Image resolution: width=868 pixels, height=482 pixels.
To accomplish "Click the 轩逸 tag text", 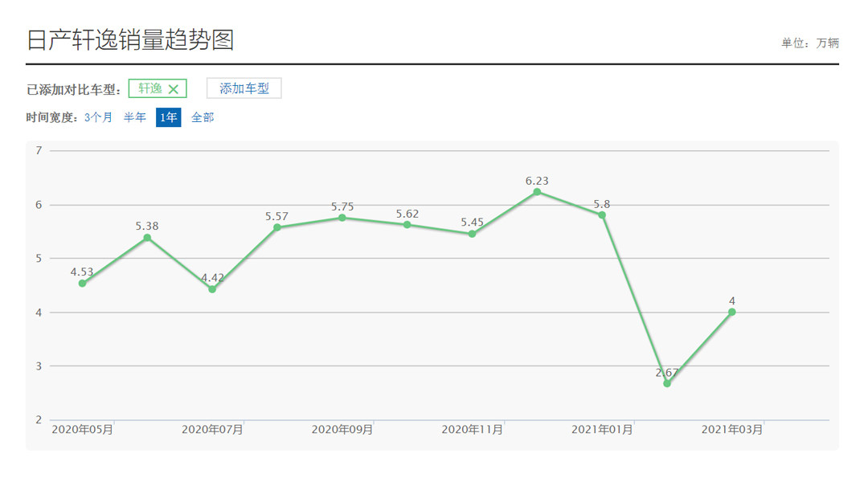I will [150, 88].
